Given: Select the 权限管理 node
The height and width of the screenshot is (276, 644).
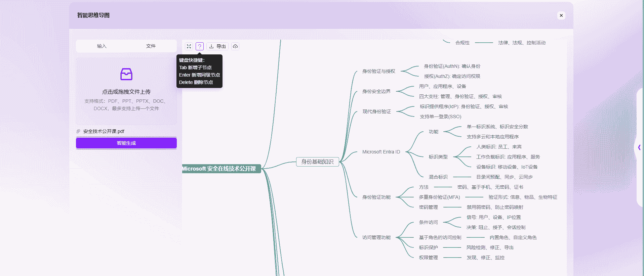Looking at the screenshot, I should 428,258.
